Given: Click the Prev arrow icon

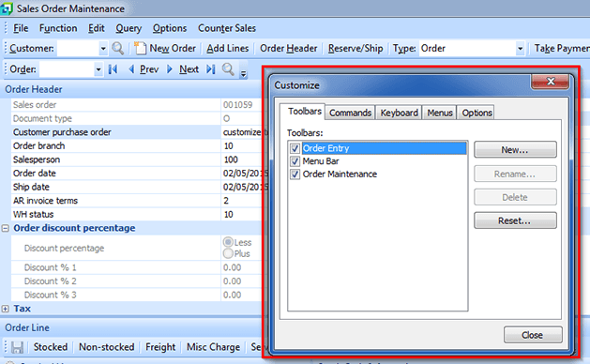Looking at the screenshot, I should coord(131,69).
